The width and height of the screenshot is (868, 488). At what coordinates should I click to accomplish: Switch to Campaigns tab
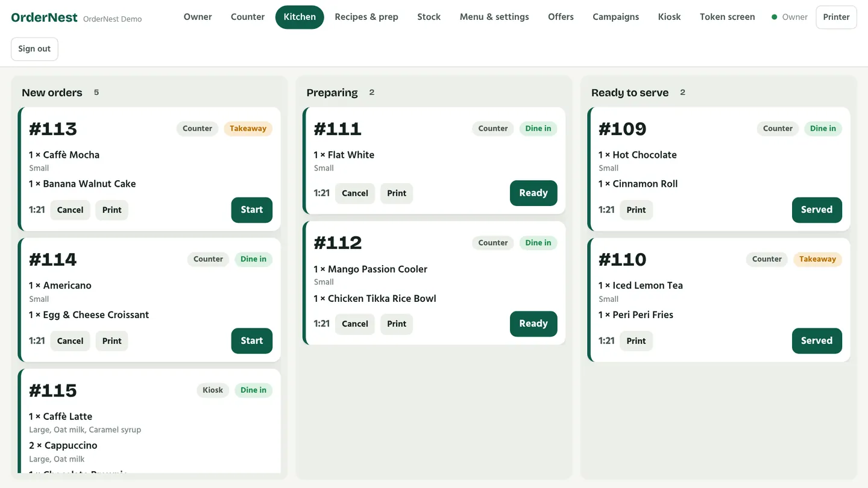pyautogui.click(x=616, y=17)
